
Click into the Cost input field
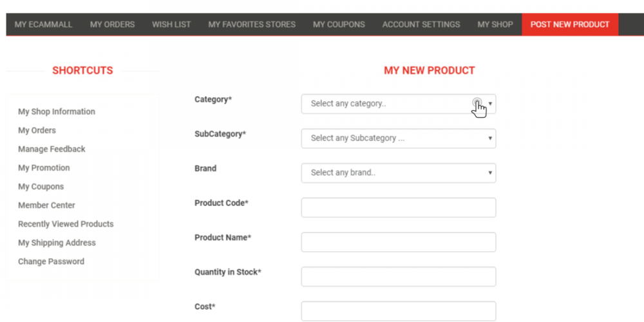click(399, 311)
